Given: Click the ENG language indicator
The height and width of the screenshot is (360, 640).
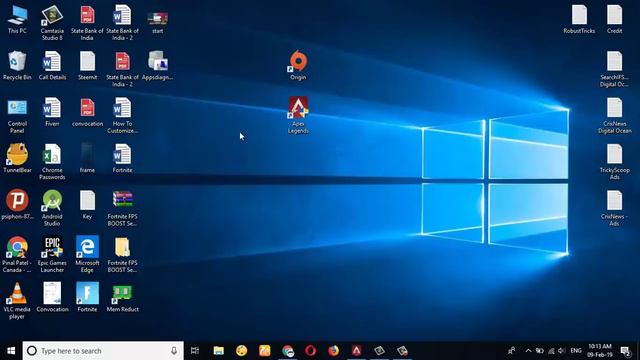Looking at the screenshot, I should point(576,351).
